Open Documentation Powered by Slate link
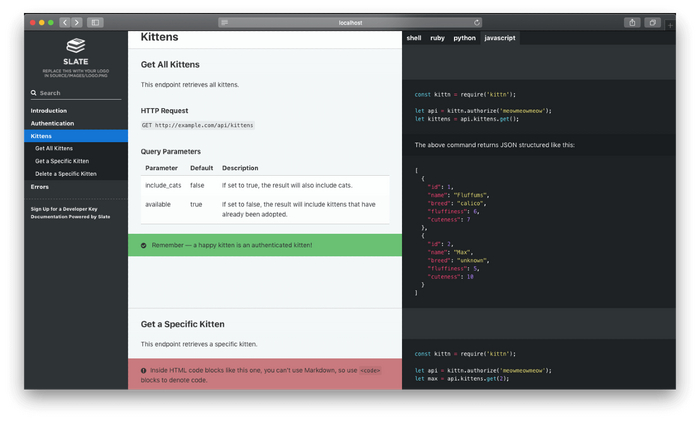This screenshot has height=421, width=700. [70, 216]
